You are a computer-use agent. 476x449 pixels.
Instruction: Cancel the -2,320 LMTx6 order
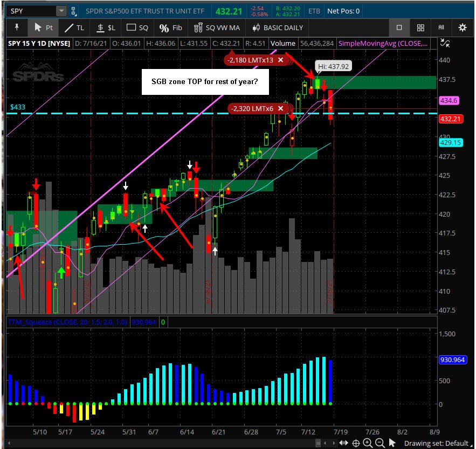pos(280,108)
